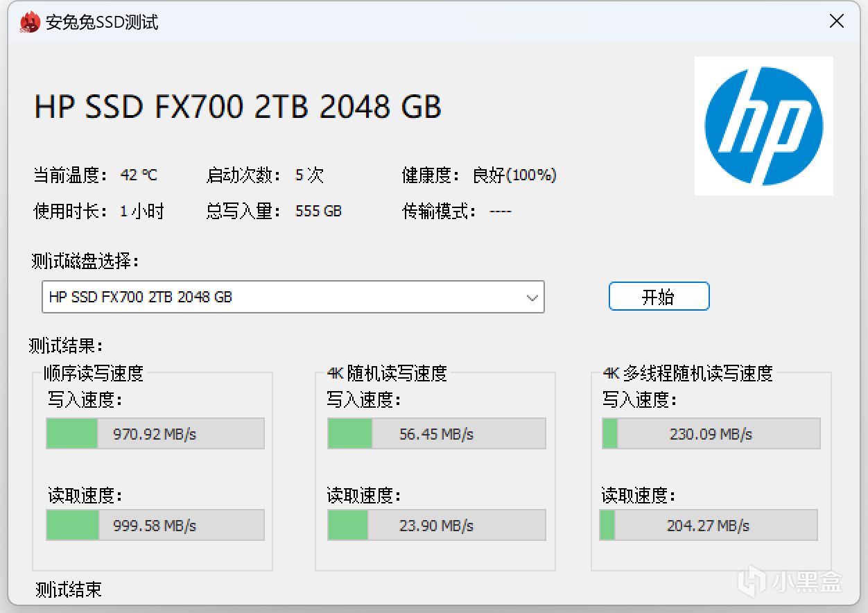The height and width of the screenshot is (613, 868).
Task: Click the HP logo image
Action: pyautogui.click(x=763, y=126)
